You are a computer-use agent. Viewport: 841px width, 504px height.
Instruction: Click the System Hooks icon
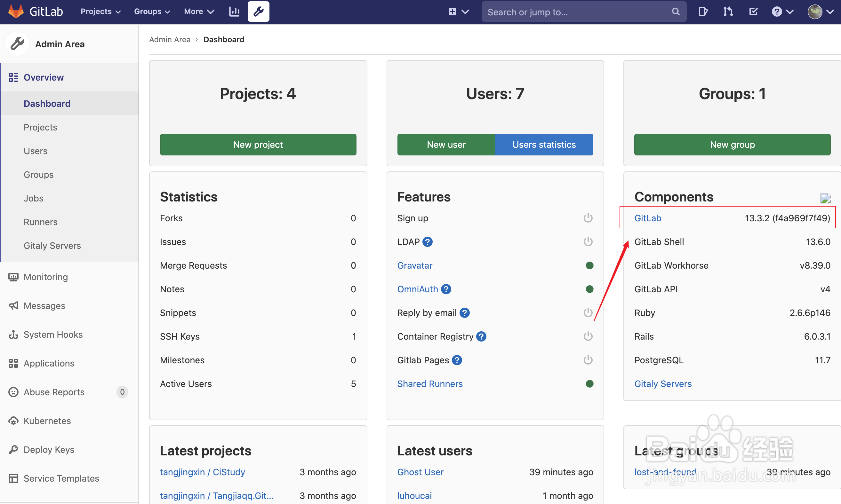[13, 335]
